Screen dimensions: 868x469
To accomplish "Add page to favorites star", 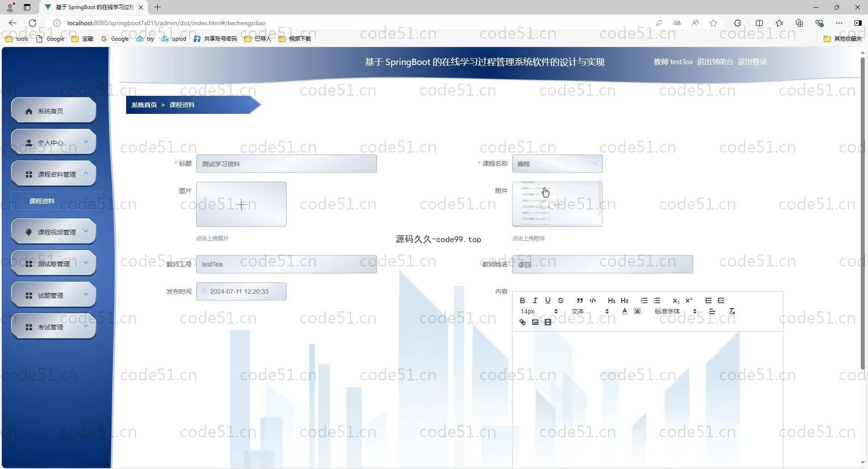I will click(713, 23).
